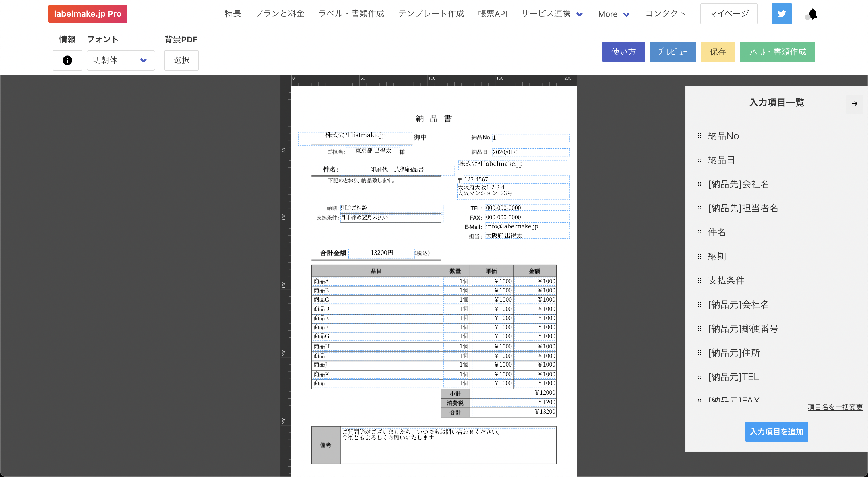Go to 帳票API in the navigation
Screen dimensions: 868x477
click(492, 14)
